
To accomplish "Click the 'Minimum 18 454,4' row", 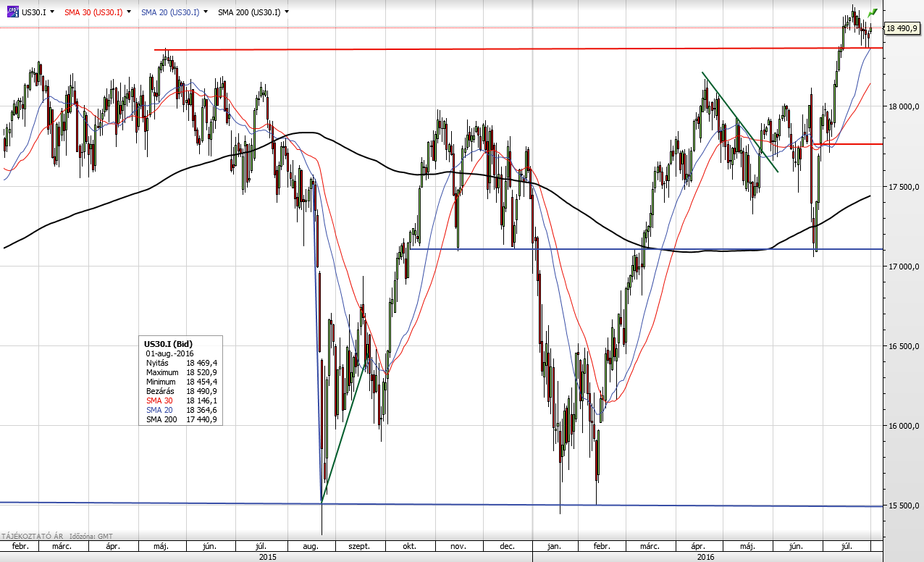I will click(x=182, y=381).
